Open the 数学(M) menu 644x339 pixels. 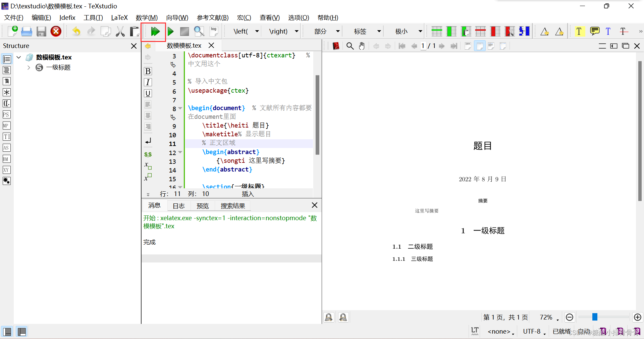(147, 17)
